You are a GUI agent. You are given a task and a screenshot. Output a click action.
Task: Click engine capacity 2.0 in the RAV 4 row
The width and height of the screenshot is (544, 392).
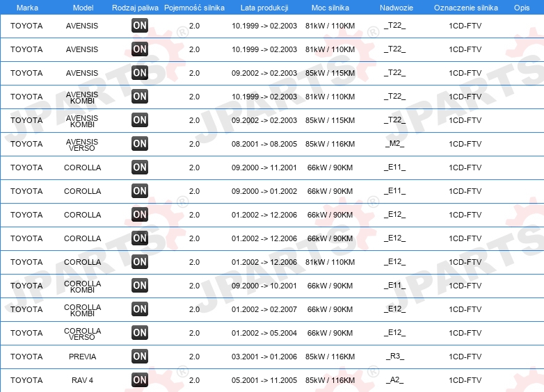[194, 380]
